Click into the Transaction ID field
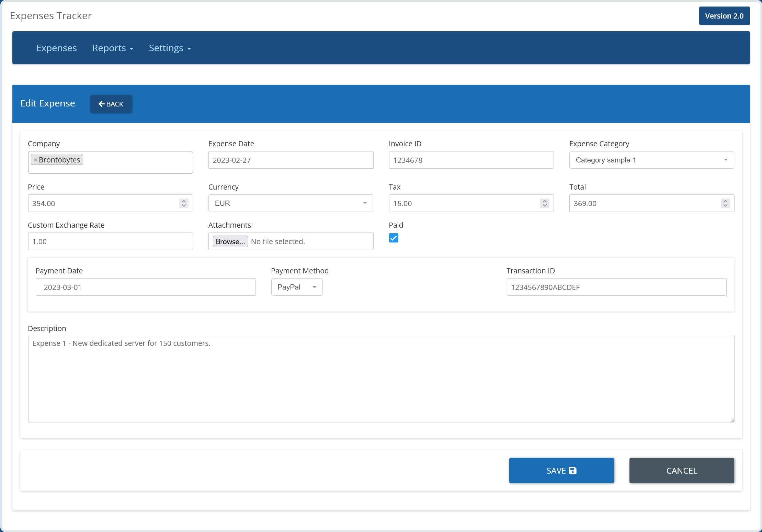 point(616,287)
